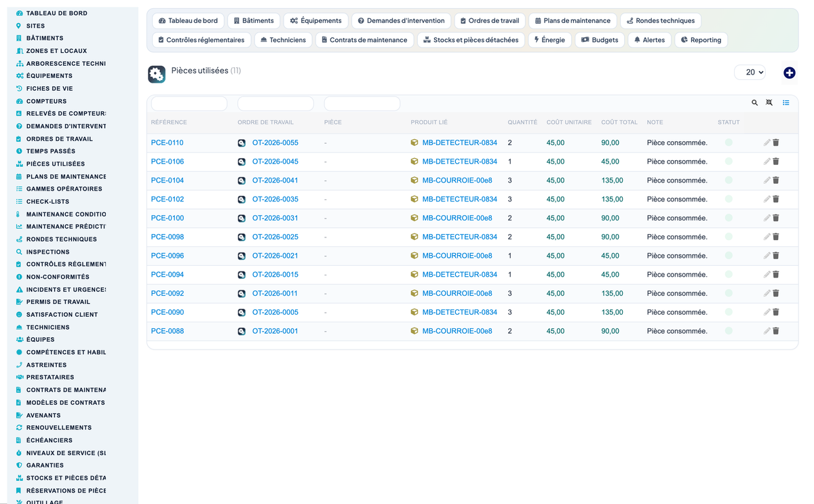Edit row PCE-0098 using pencil icon

tap(767, 237)
